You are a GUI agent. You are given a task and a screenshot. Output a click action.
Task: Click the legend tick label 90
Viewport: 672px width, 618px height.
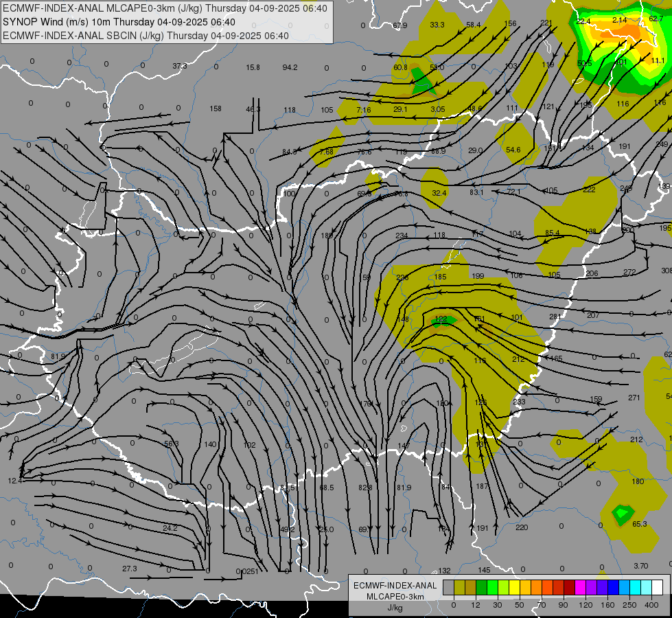pos(563,605)
